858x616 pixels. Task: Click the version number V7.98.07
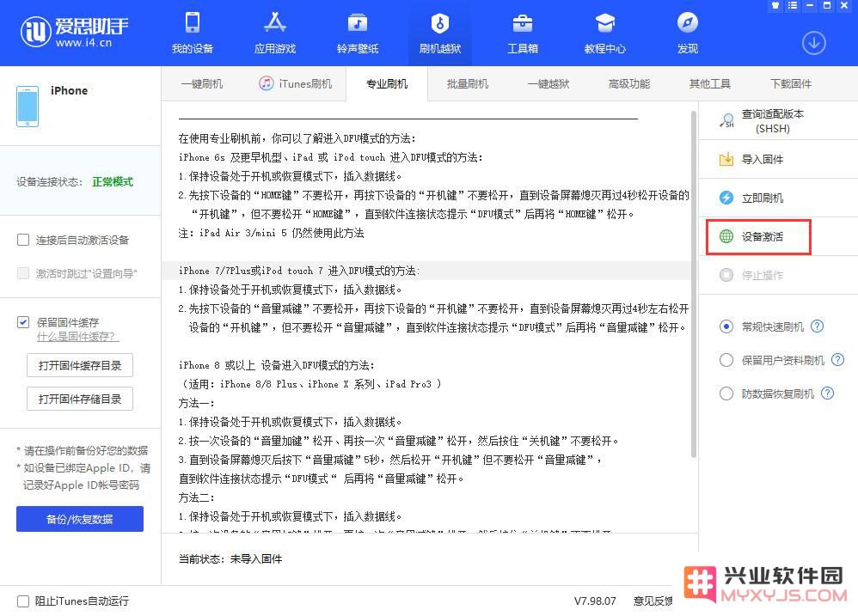coord(595,601)
